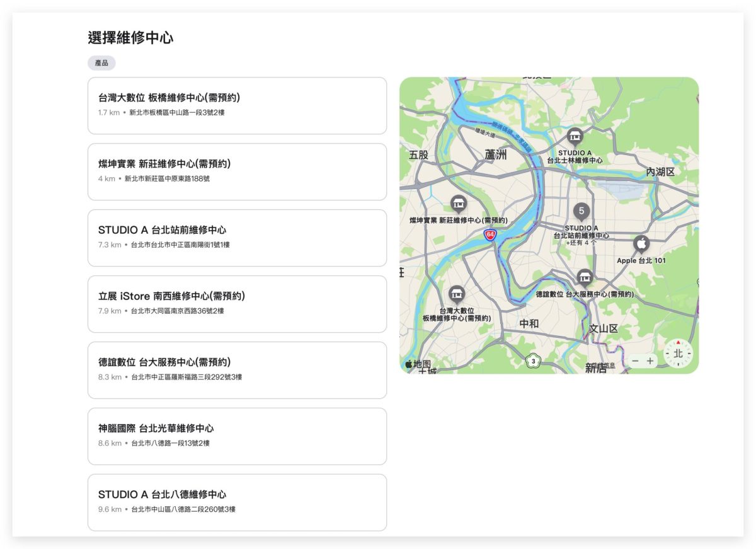Zoom in using the plus button on map
Image resolution: width=756 pixels, height=549 pixels.
pos(651,361)
